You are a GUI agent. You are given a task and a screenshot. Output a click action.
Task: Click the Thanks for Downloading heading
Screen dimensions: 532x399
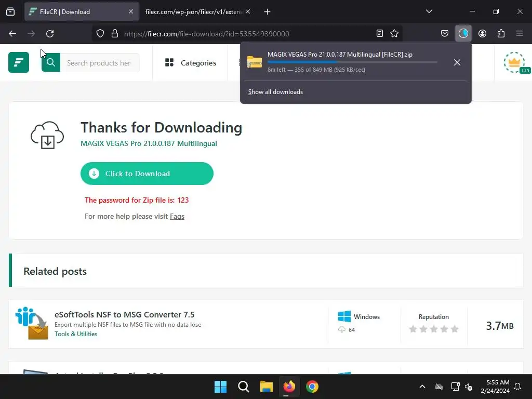[x=161, y=128]
